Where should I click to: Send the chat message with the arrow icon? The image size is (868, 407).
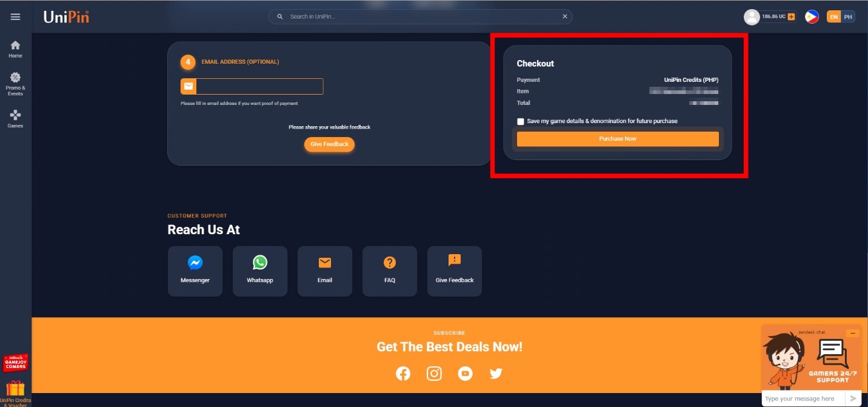point(853,398)
